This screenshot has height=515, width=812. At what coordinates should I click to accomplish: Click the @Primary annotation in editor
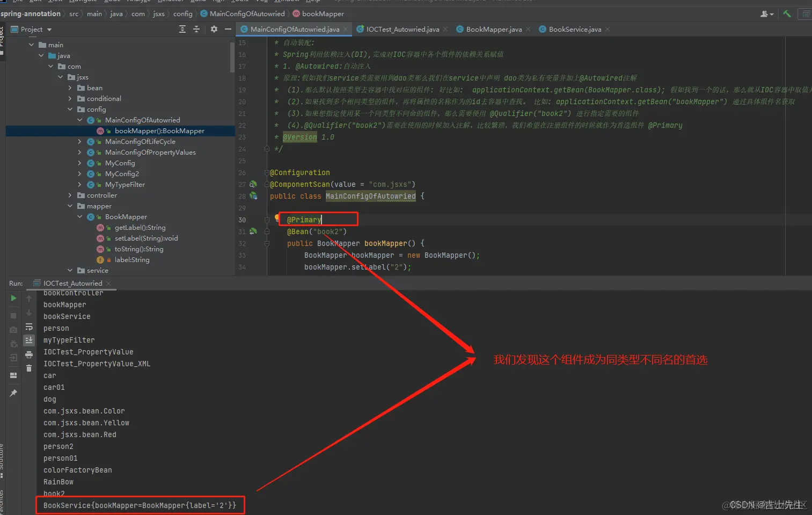click(304, 220)
